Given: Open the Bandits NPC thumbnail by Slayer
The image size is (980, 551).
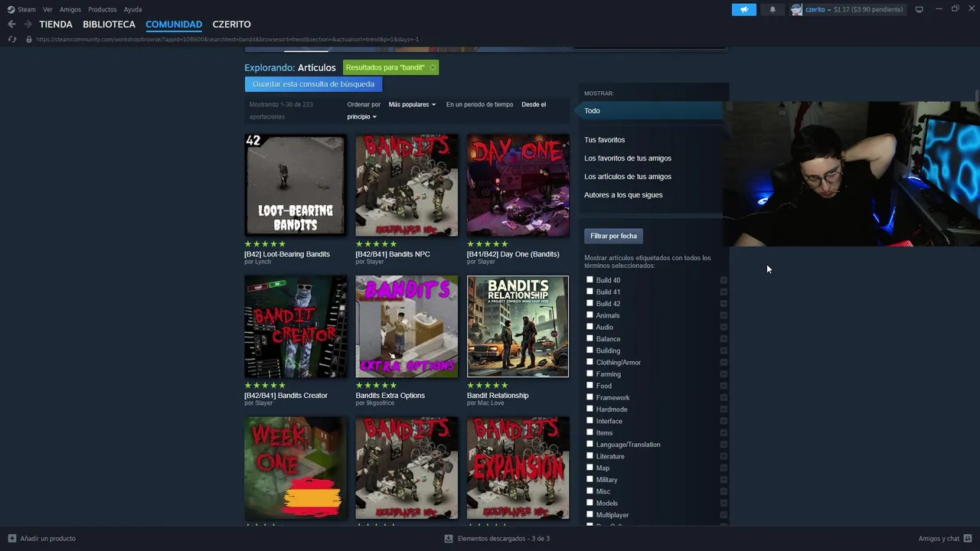Looking at the screenshot, I should click(x=407, y=185).
